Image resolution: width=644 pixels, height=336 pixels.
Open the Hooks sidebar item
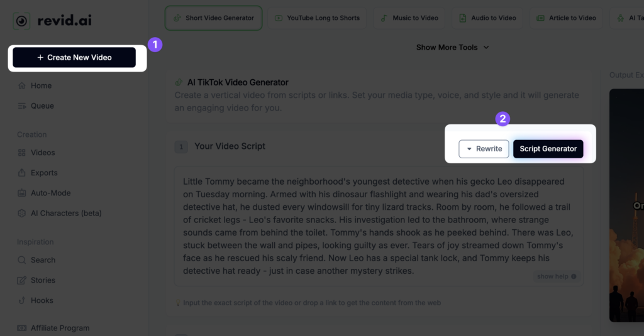coord(42,300)
